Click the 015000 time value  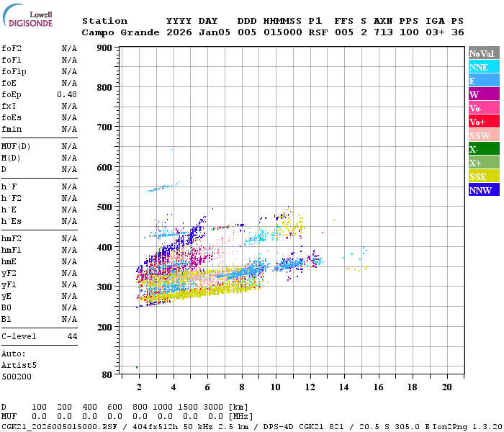[283, 32]
